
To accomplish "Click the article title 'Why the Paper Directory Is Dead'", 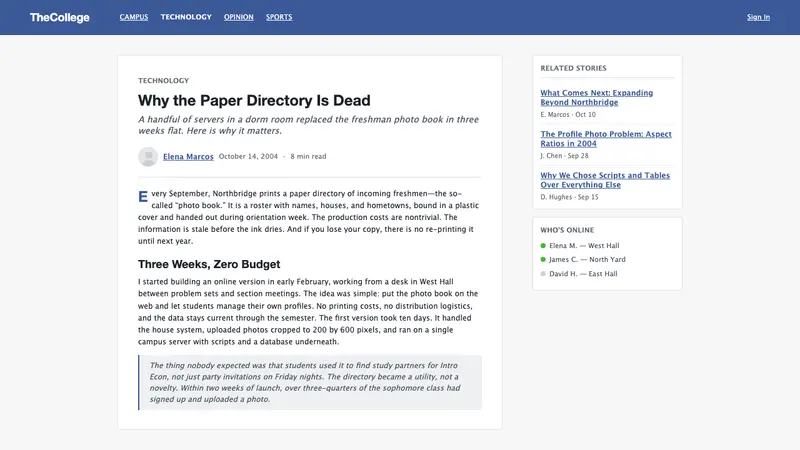I will click(x=254, y=101).
